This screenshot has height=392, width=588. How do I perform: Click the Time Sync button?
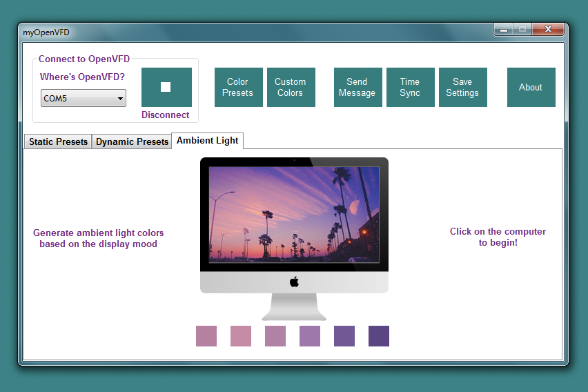pyautogui.click(x=410, y=87)
